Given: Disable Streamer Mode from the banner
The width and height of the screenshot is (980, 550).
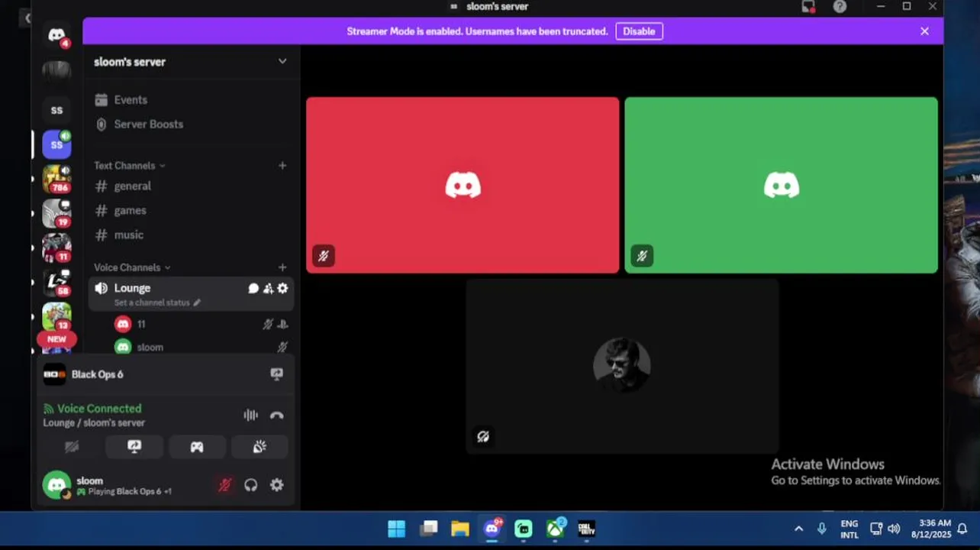Looking at the screenshot, I should tap(639, 31).
